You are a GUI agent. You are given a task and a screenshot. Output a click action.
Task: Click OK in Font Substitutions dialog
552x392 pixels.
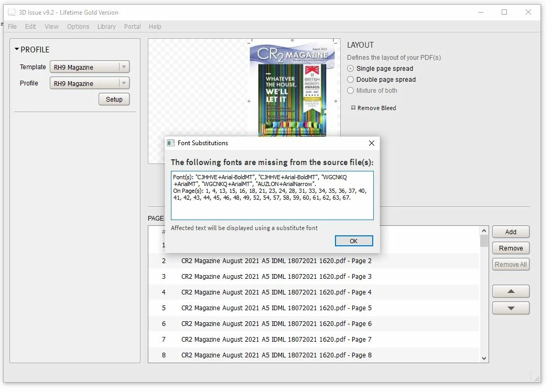tap(354, 241)
